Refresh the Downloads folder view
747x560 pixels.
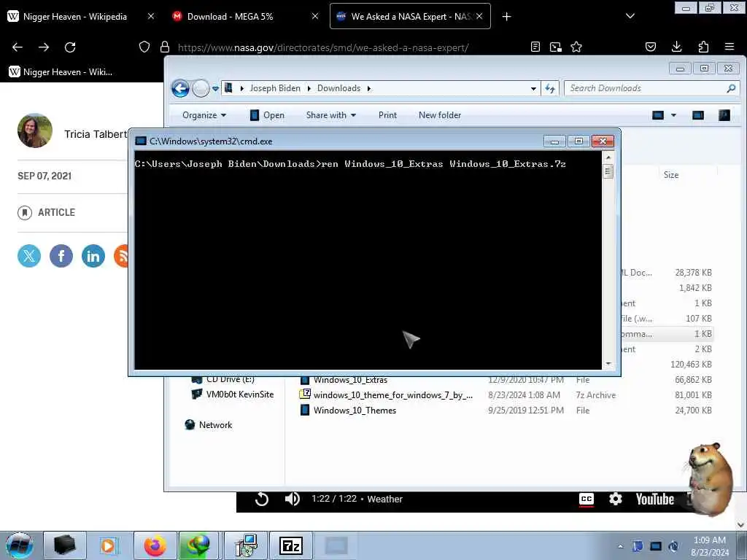click(550, 88)
